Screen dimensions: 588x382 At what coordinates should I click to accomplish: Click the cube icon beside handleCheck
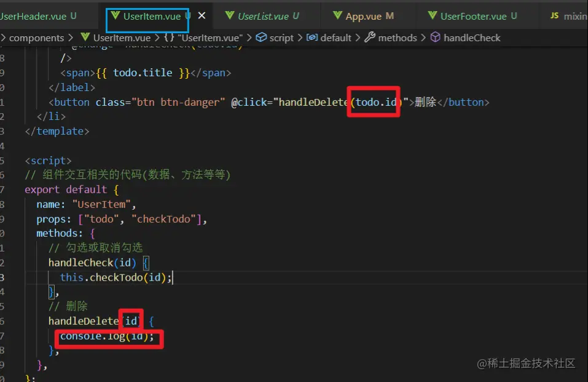[436, 37]
